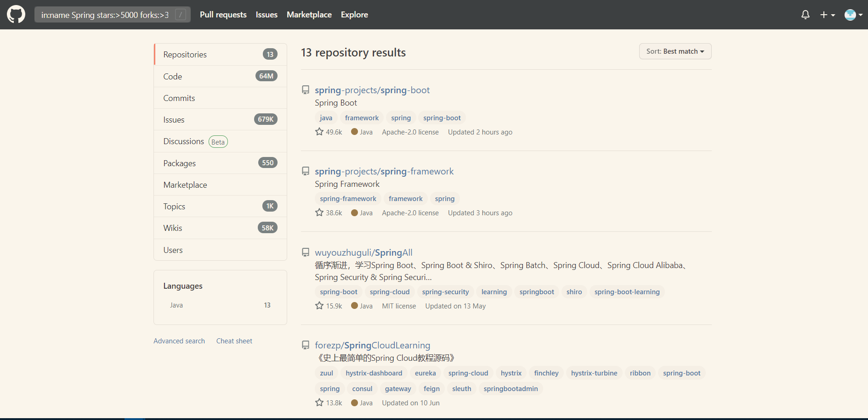Select the sidebar Marketplace filter
The image size is (868, 420).
(221, 185)
